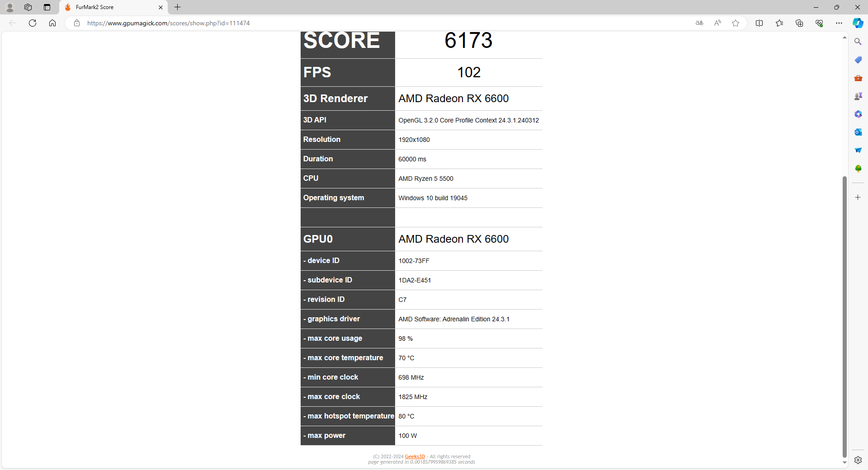Open Settings and more ellipsis menu
Image resolution: width=868 pixels, height=470 pixels.
[x=839, y=23]
